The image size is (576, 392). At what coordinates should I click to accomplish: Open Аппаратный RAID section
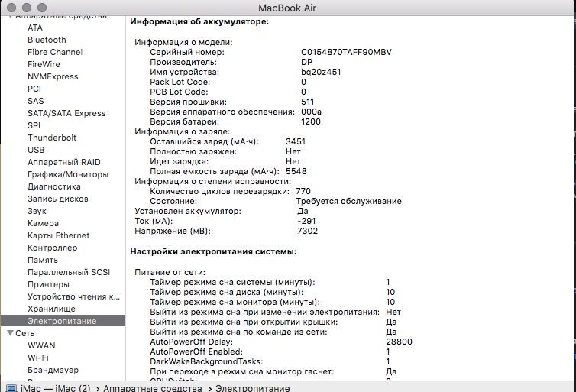[64, 162]
